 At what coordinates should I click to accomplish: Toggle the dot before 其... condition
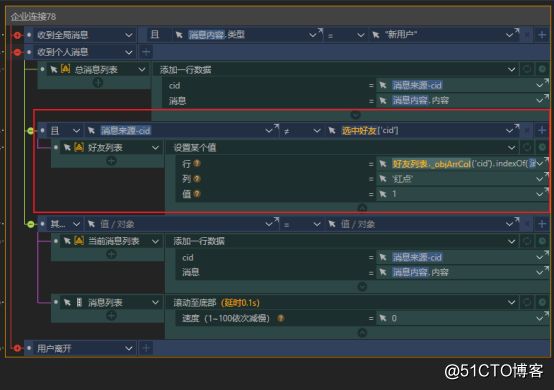pos(42,224)
